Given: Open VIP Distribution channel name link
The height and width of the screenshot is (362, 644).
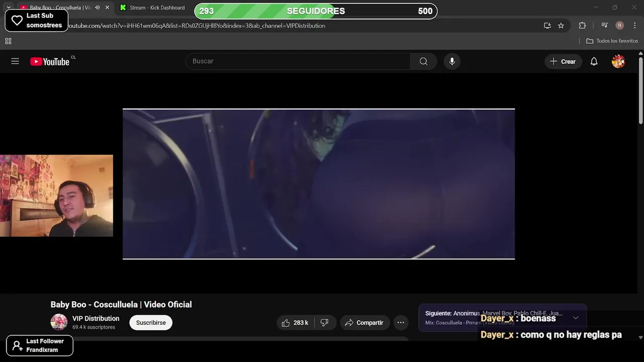Looking at the screenshot, I should point(96,318).
